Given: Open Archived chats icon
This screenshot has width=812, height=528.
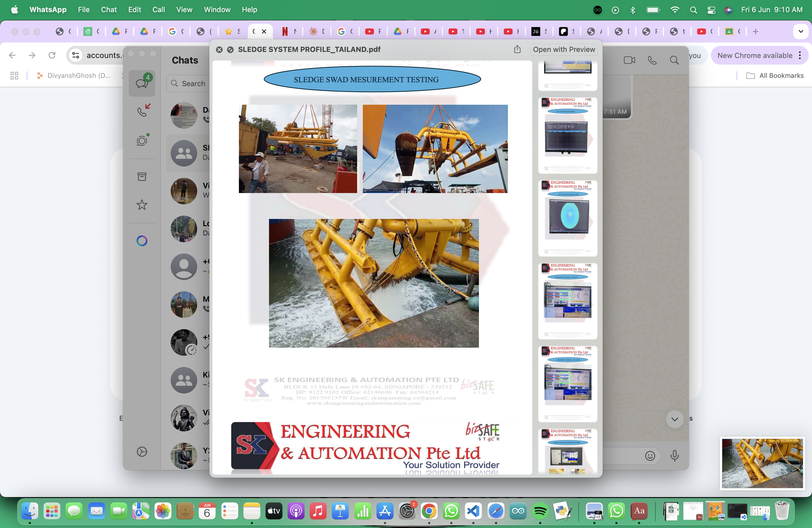Looking at the screenshot, I should (142, 176).
